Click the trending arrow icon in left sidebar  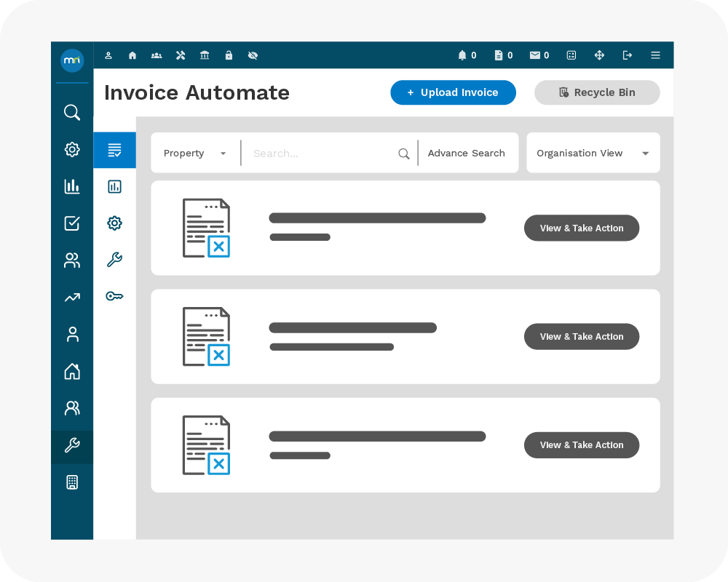click(72, 297)
